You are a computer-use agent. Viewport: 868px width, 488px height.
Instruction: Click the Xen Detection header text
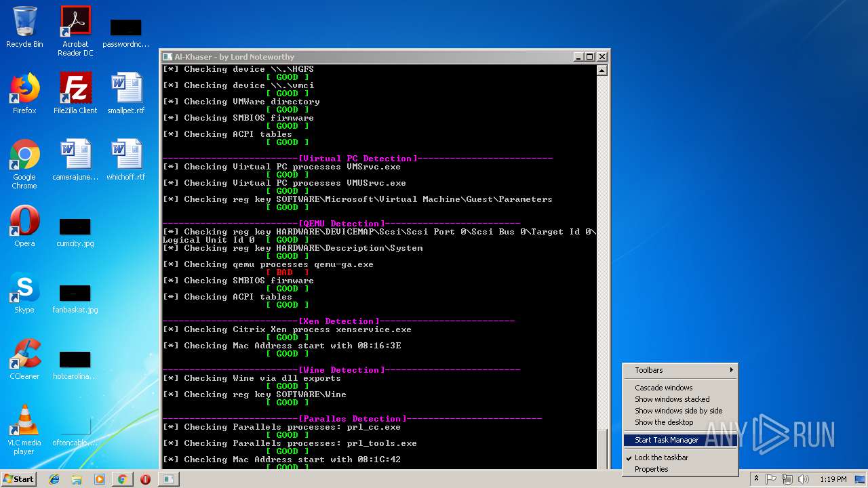(x=338, y=321)
